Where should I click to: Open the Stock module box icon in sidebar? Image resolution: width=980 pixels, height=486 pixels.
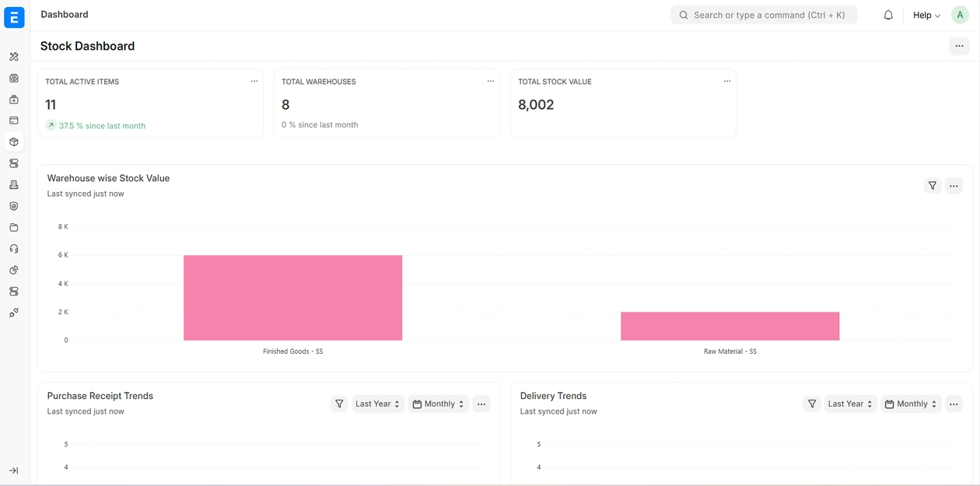coord(14,142)
